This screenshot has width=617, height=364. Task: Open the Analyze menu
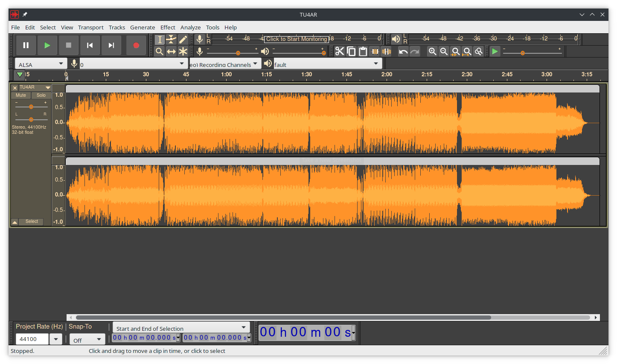(x=190, y=27)
